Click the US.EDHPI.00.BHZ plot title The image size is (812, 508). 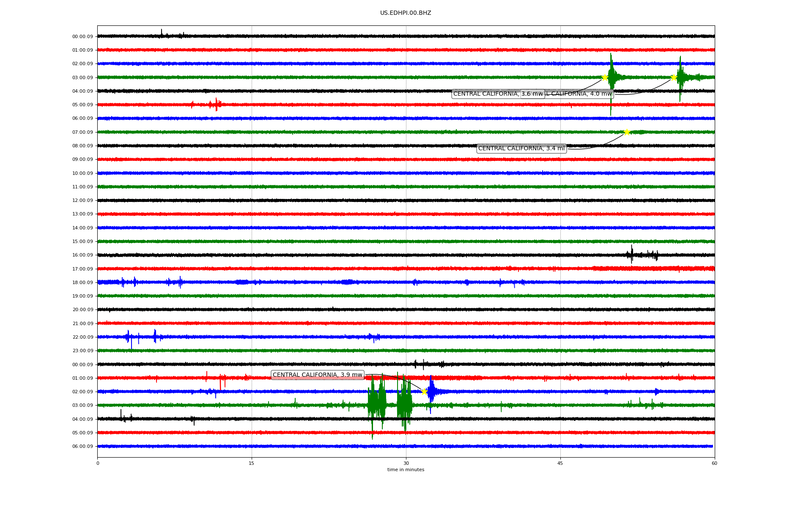pos(406,13)
